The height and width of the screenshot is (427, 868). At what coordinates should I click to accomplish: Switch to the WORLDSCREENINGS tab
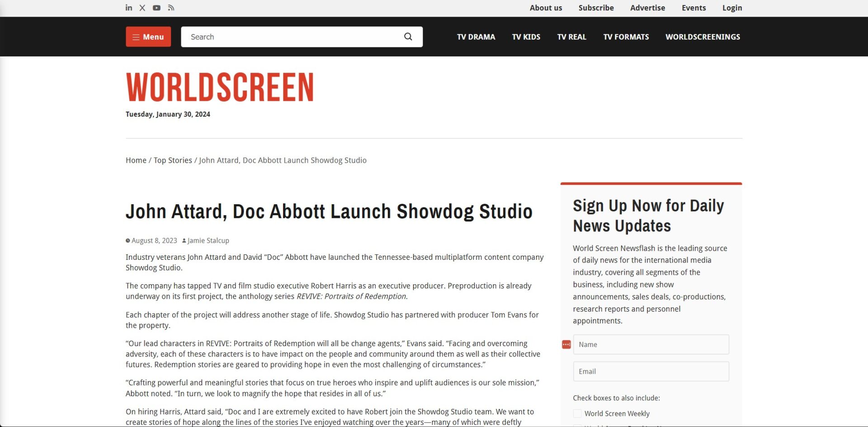pyautogui.click(x=703, y=37)
